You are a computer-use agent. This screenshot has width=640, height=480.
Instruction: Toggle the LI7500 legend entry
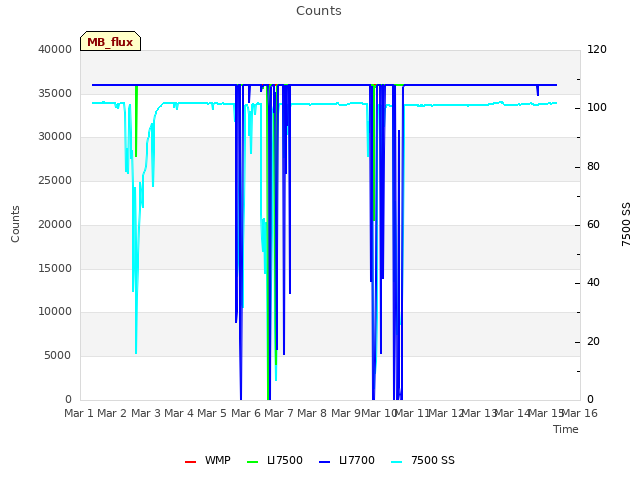(275, 460)
